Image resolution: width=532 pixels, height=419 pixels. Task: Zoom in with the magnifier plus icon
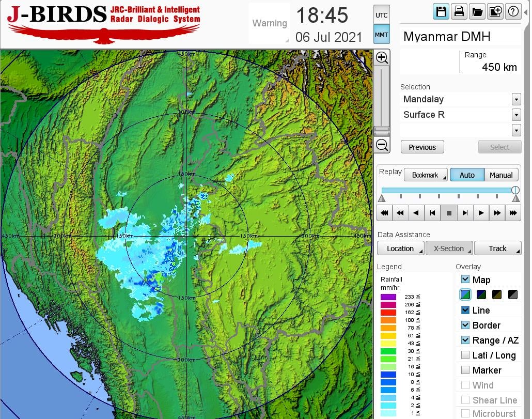[x=382, y=57]
